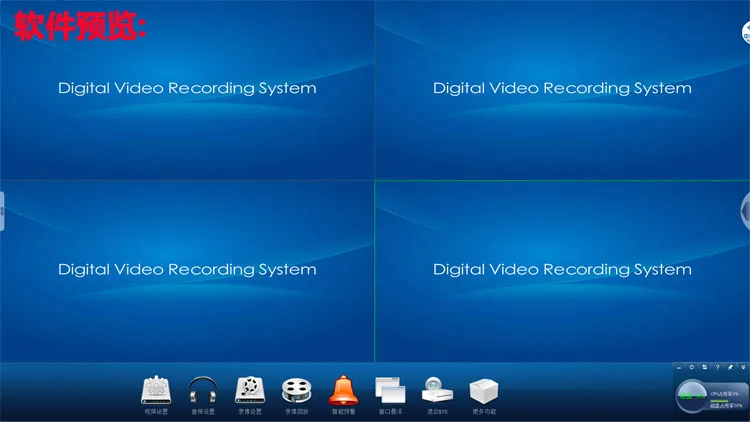Open floating windows icon in dock
Viewport: 750px width, 422px height.
[390, 390]
